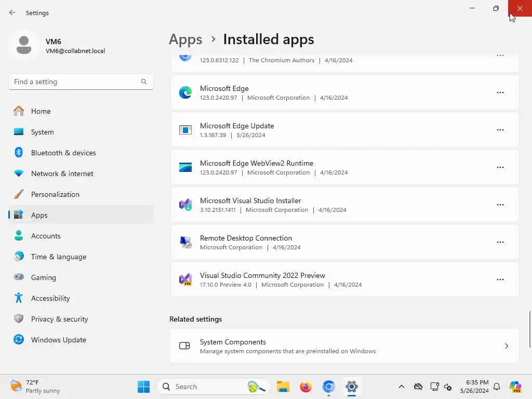This screenshot has width=532, height=399.
Task: Launch Firefox from the taskbar
Action: pos(305,387)
